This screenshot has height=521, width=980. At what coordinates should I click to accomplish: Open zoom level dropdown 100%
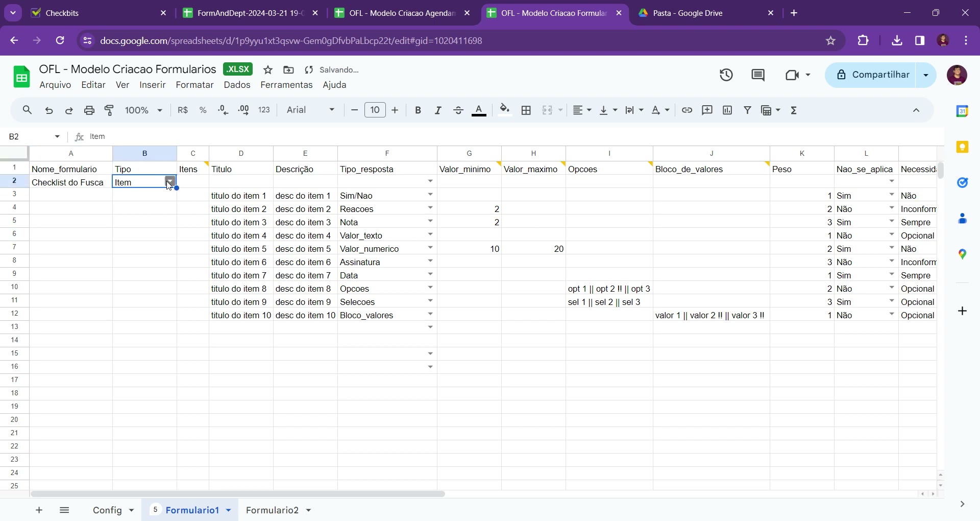[144, 110]
